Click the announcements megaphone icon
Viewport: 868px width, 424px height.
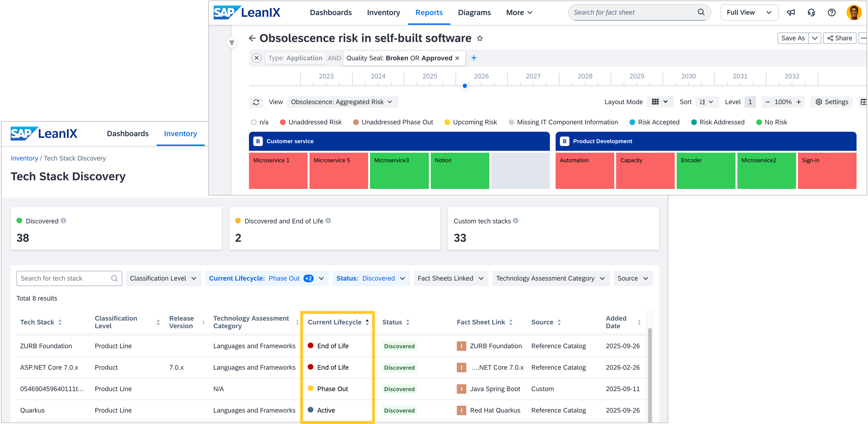pos(790,12)
